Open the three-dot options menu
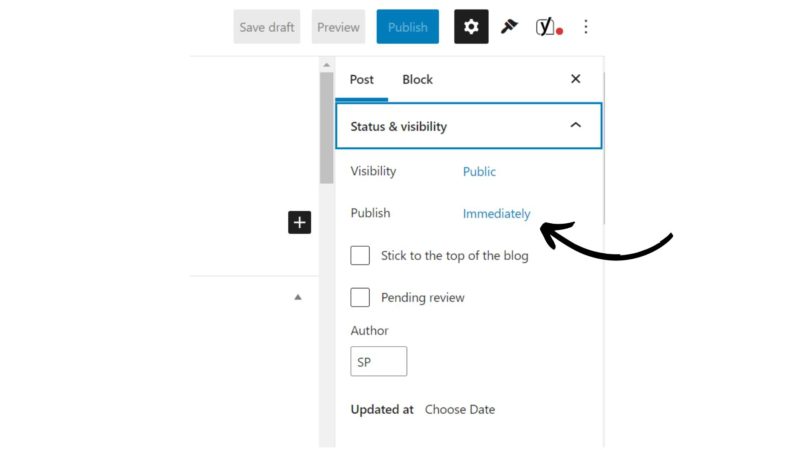The image size is (800, 450). tap(586, 27)
